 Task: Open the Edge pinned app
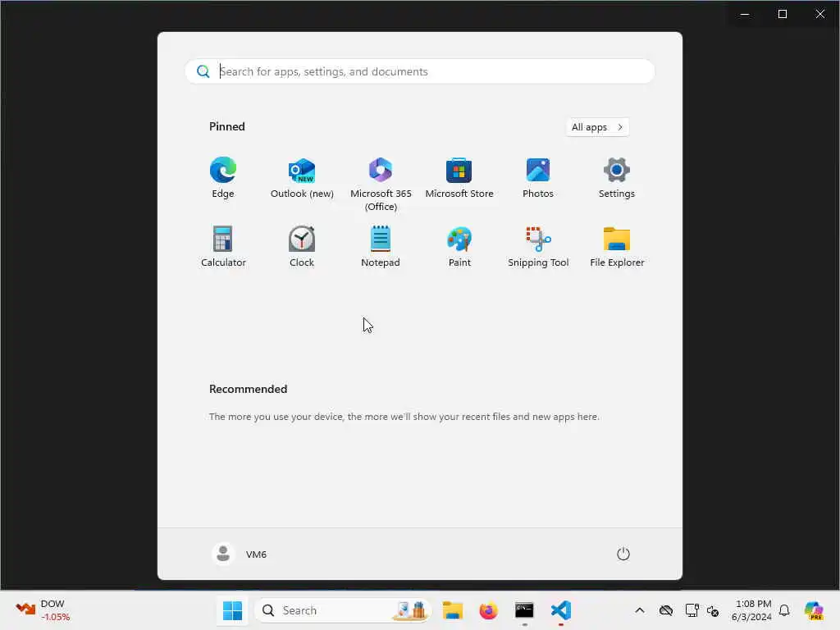223,178
